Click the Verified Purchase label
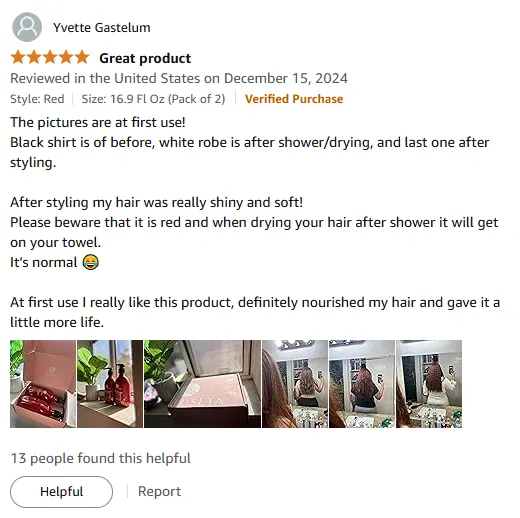Screen dimensions: 520x518 pos(294,99)
